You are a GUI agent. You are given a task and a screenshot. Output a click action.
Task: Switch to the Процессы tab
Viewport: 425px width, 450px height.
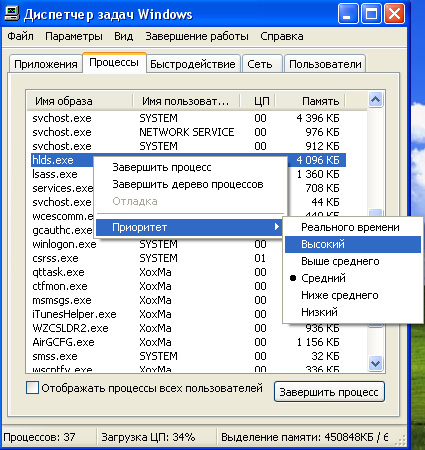114,62
